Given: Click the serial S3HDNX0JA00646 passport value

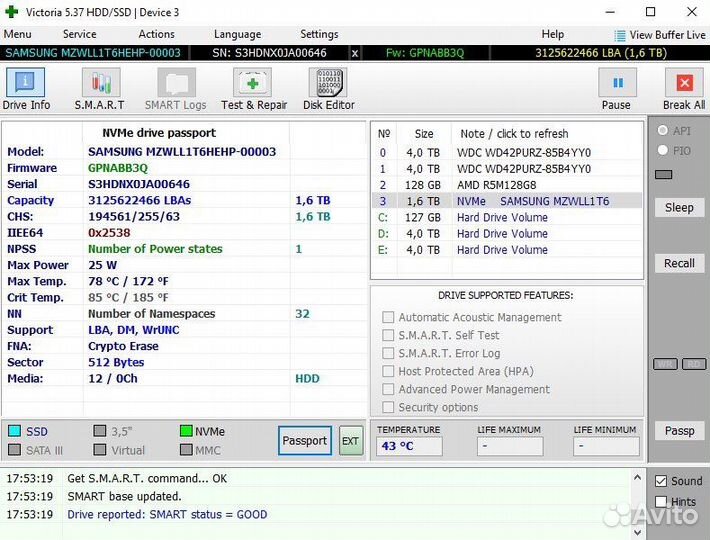Looking at the screenshot, I should [x=139, y=184].
